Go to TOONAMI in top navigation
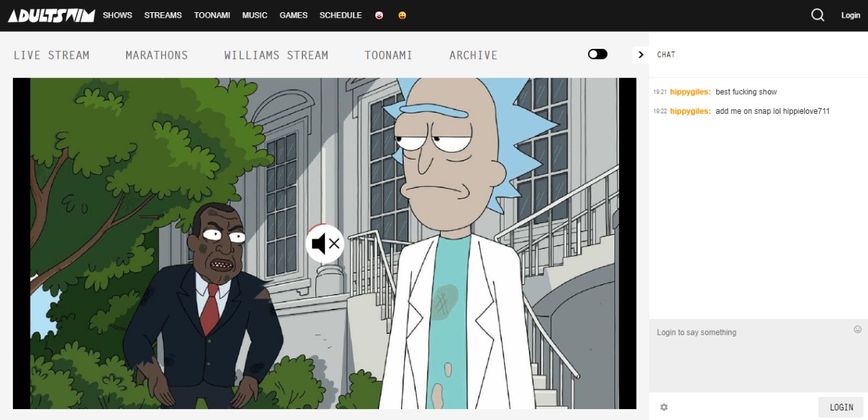This screenshot has height=420, width=868. click(x=212, y=15)
